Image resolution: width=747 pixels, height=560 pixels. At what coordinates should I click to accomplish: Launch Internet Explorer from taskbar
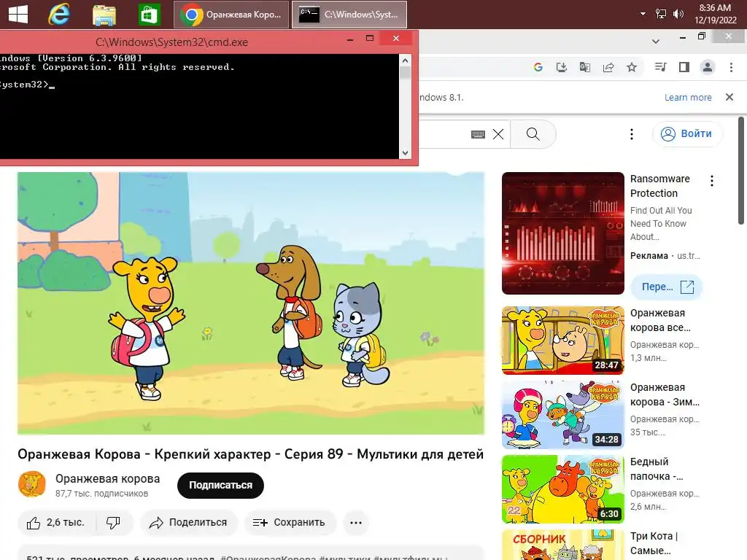click(x=59, y=15)
